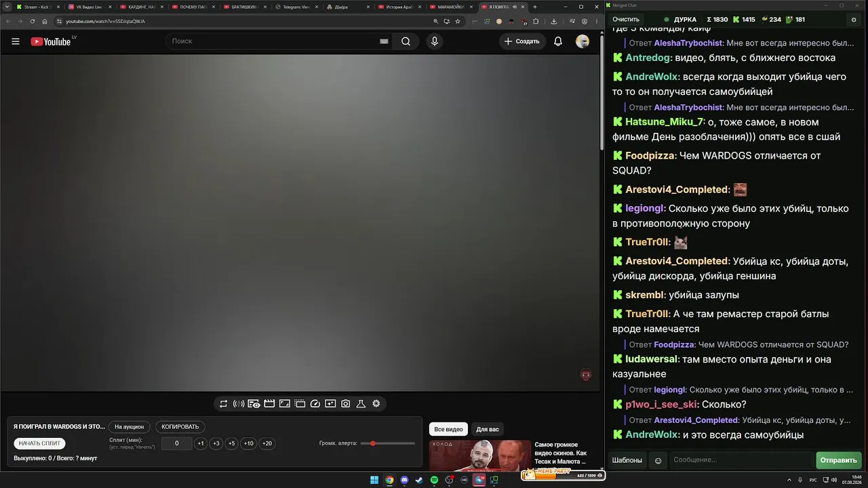This screenshot has width=868, height=488.
Task: Open the YouTube account avatar menu
Action: (583, 41)
